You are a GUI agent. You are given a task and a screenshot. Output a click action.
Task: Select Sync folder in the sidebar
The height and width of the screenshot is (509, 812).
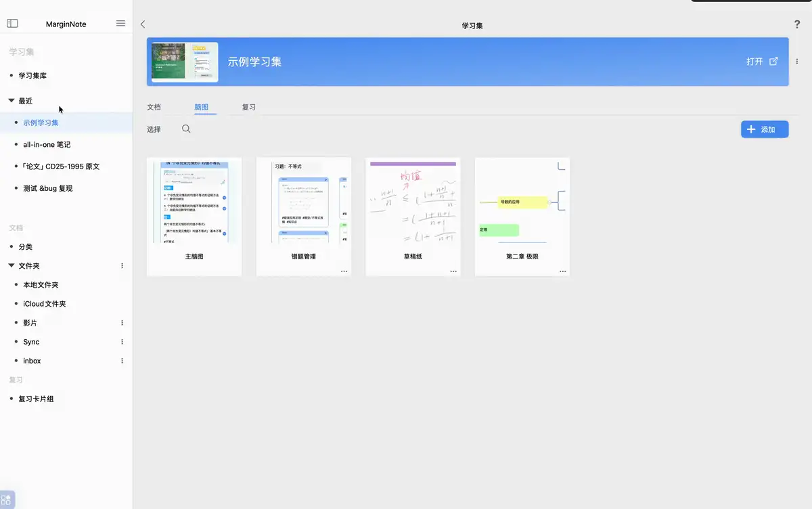(31, 342)
